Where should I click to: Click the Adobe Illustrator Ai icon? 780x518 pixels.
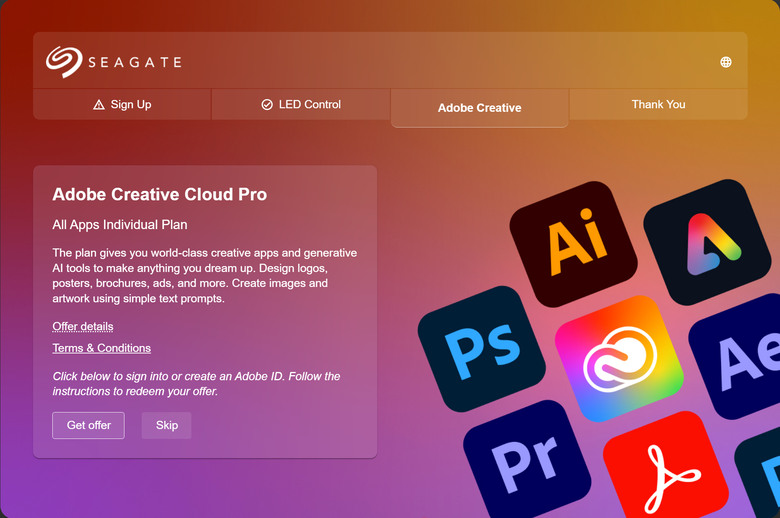click(x=573, y=244)
